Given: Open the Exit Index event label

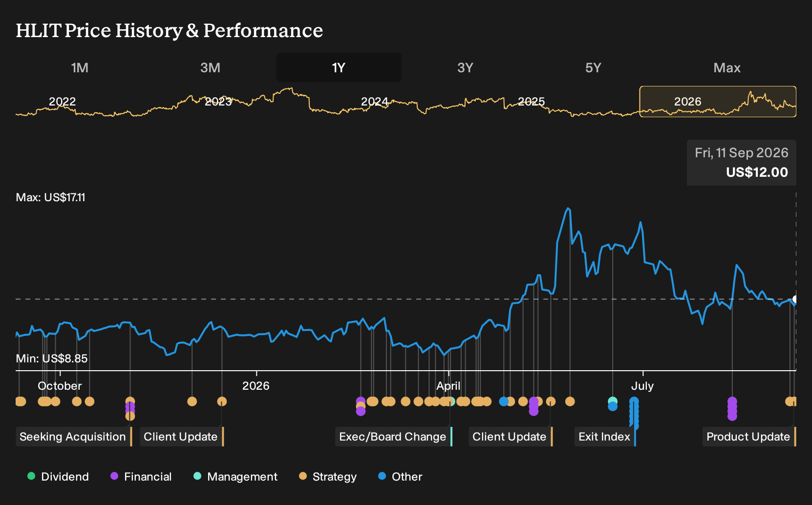Looking at the screenshot, I should point(605,437).
